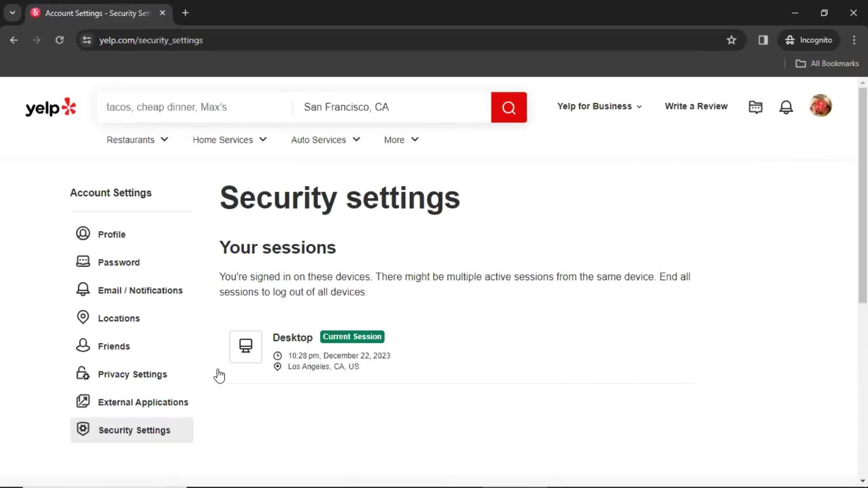Open browser side panel icon
Screen dimensions: 868x488
(763, 40)
